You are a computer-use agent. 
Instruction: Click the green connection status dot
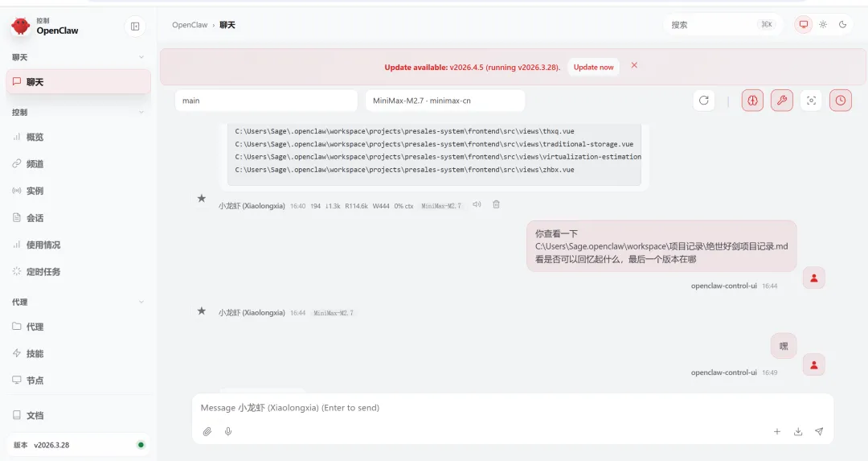pyautogui.click(x=141, y=445)
